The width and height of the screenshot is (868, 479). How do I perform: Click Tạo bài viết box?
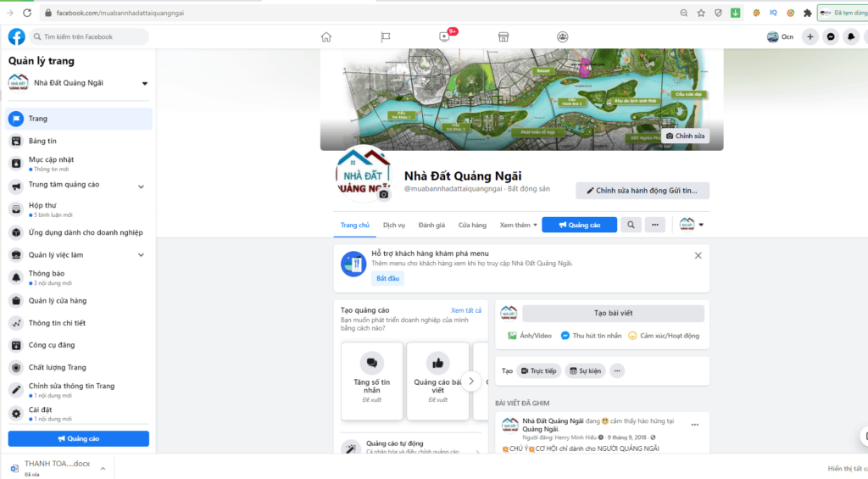click(614, 313)
